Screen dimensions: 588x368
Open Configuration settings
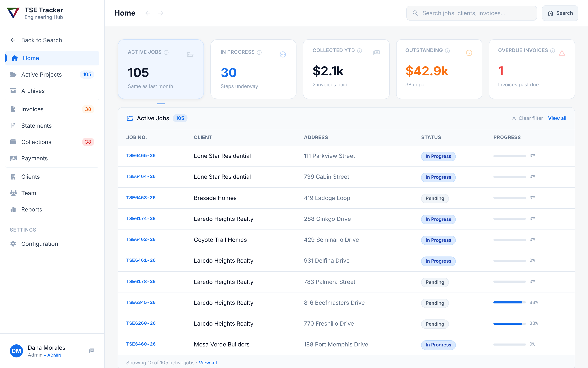click(x=52, y=244)
